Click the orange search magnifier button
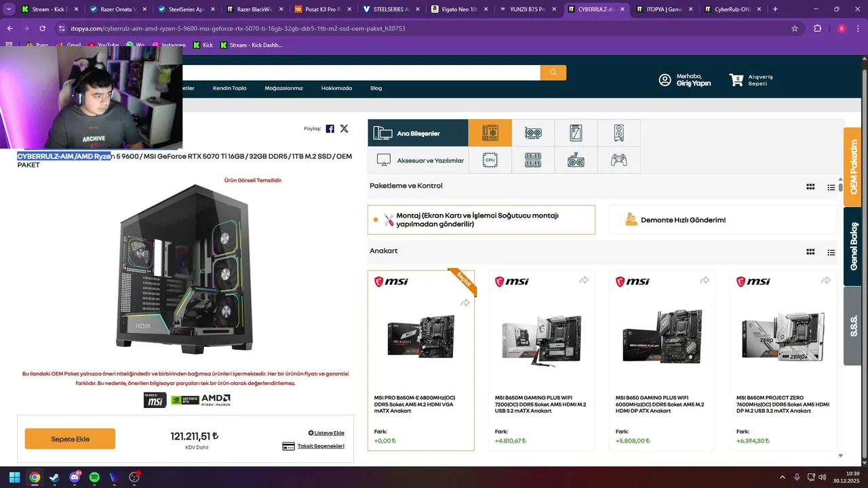Image resolution: width=868 pixels, height=488 pixels. coord(553,73)
